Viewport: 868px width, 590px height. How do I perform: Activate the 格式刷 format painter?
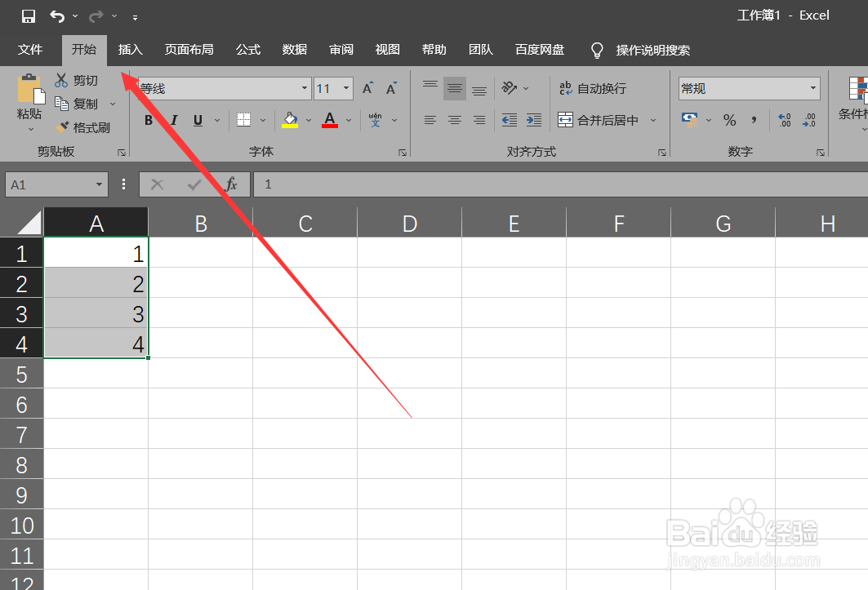click(x=83, y=128)
